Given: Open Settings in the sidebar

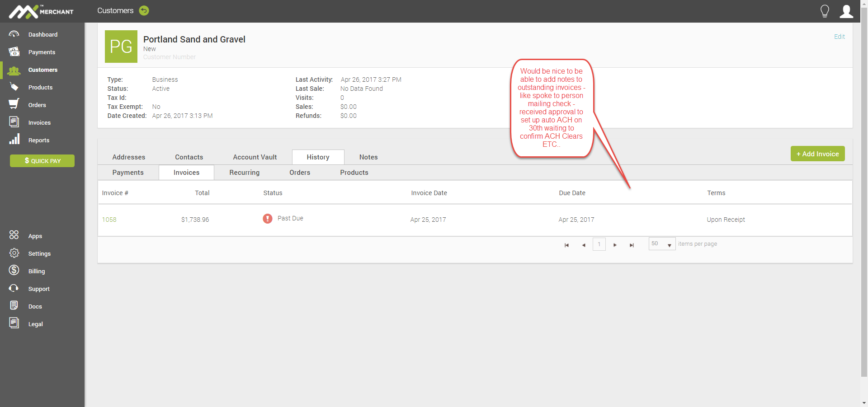Looking at the screenshot, I should 39,253.
